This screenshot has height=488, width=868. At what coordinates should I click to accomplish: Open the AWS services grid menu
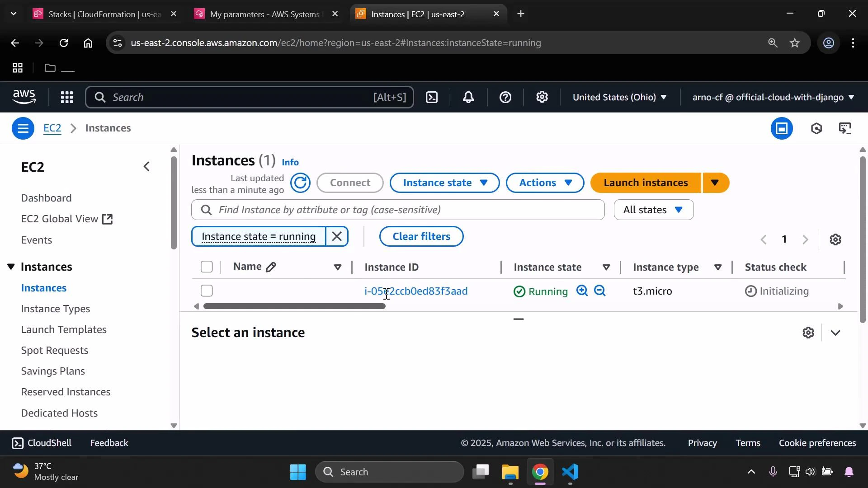tap(67, 97)
